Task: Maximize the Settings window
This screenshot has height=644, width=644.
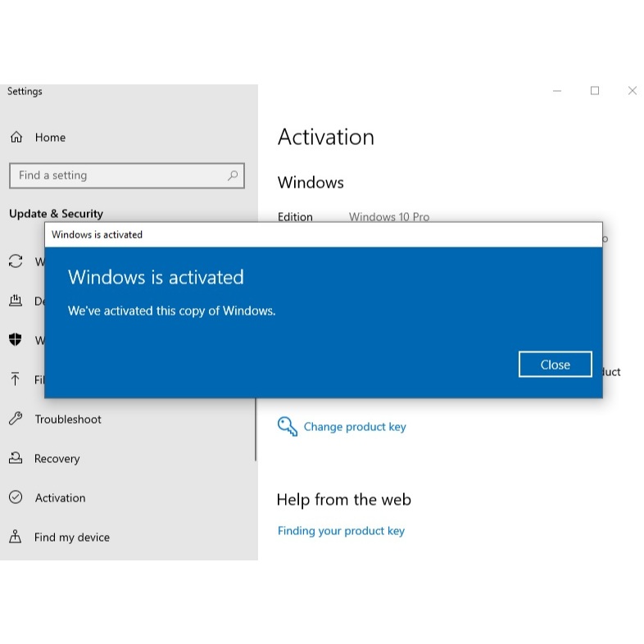Action: [x=595, y=91]
